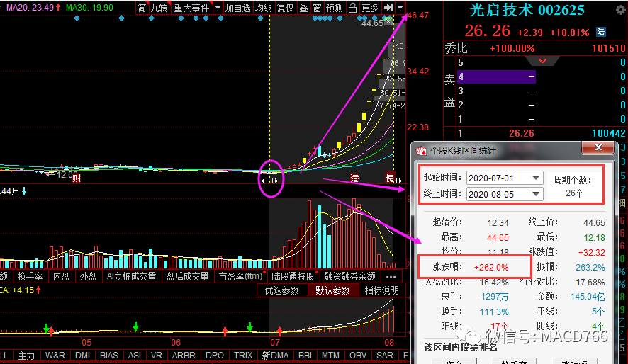Viewport: 628px width, 364px height.
Task: Click the red chevron collapse control in the order book
Action: tap(543, 61)
